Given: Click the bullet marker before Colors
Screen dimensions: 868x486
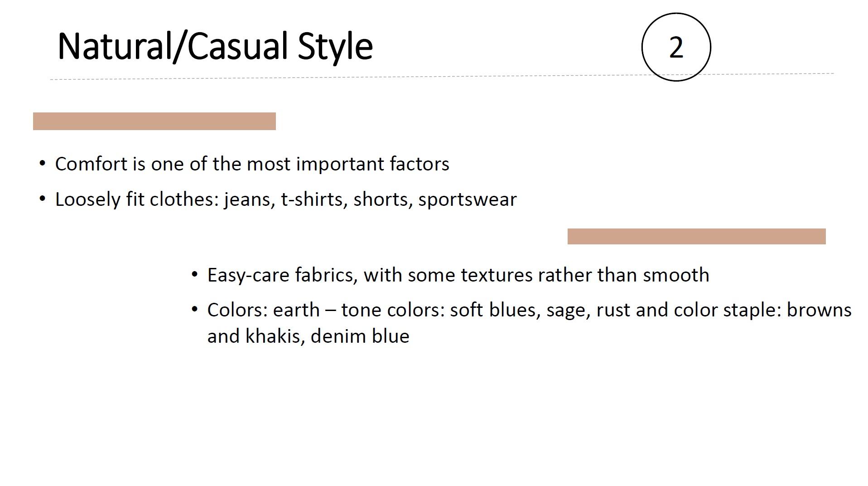Looking at the screenshot, I should 195,309.
